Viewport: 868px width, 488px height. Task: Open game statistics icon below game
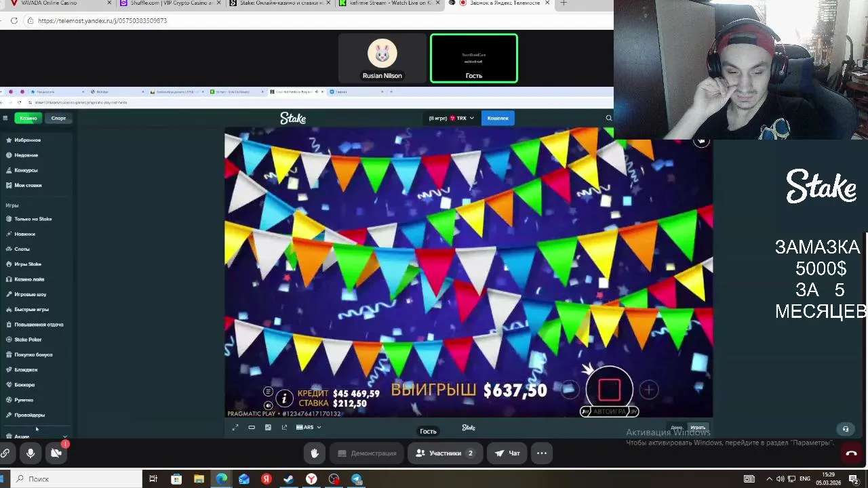point(268,428)
